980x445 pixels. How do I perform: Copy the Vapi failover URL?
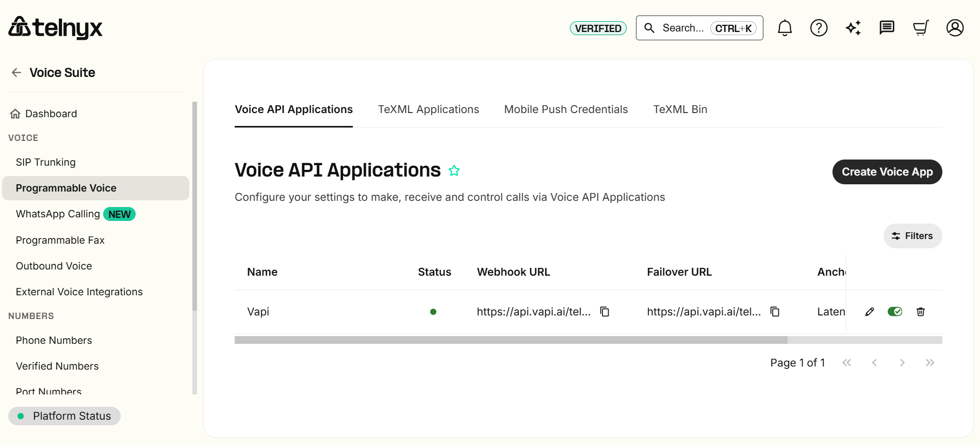(x=775, y=311)
